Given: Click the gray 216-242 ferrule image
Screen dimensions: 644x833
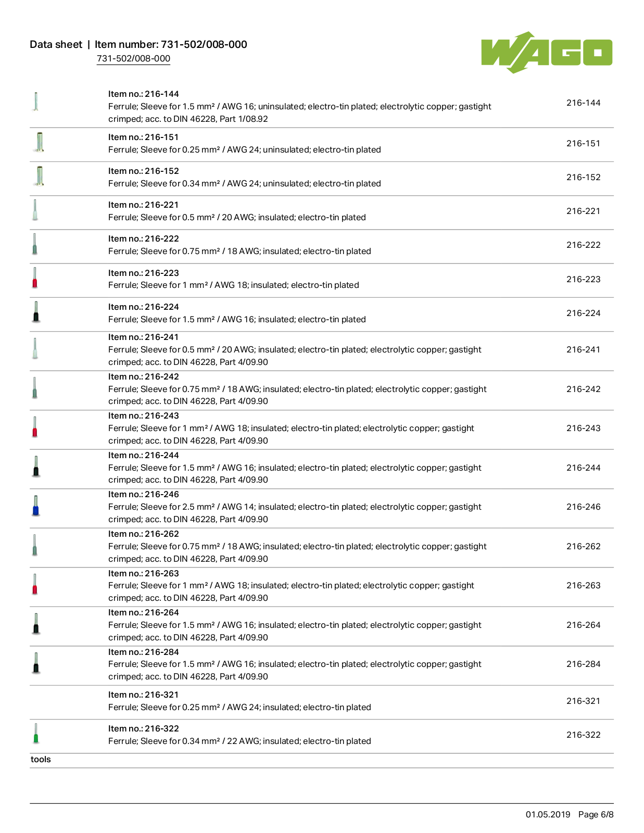Looking at the screenshot, I should coord(35,388).
